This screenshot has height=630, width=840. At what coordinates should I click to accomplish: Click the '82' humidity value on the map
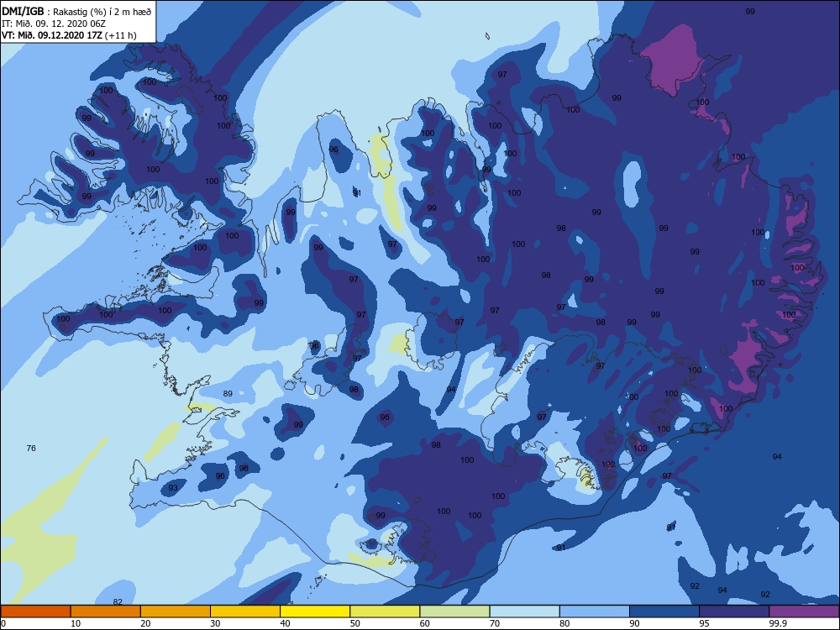coord(118,601)
